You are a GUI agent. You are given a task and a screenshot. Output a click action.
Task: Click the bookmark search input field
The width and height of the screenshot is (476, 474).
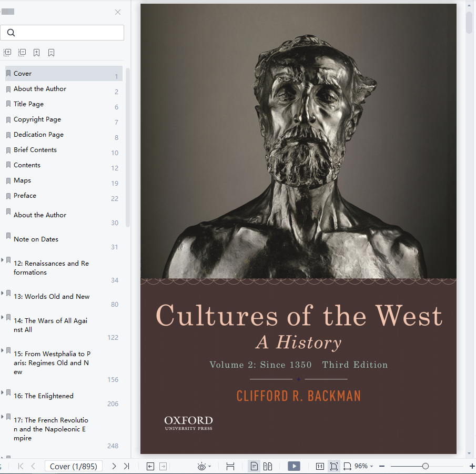click(x=62, y=33)
